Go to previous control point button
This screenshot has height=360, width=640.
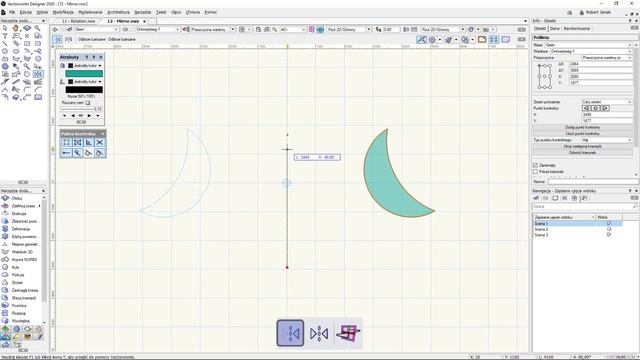click(x=587, y=108)
